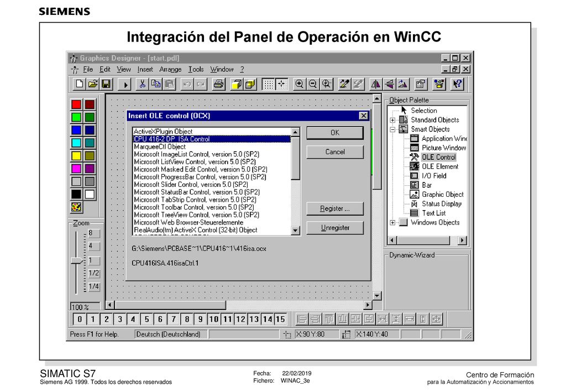Select Microsoft Web Browser-Steuerelemente entry
The height and width of the screenshot is (392, 566).
[212, 222]
